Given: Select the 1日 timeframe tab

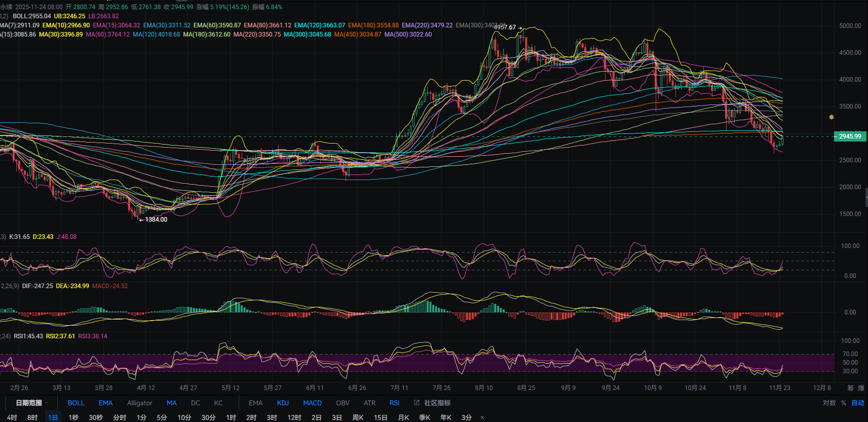Looking at the screenshot, I should [x=53, y=417].
